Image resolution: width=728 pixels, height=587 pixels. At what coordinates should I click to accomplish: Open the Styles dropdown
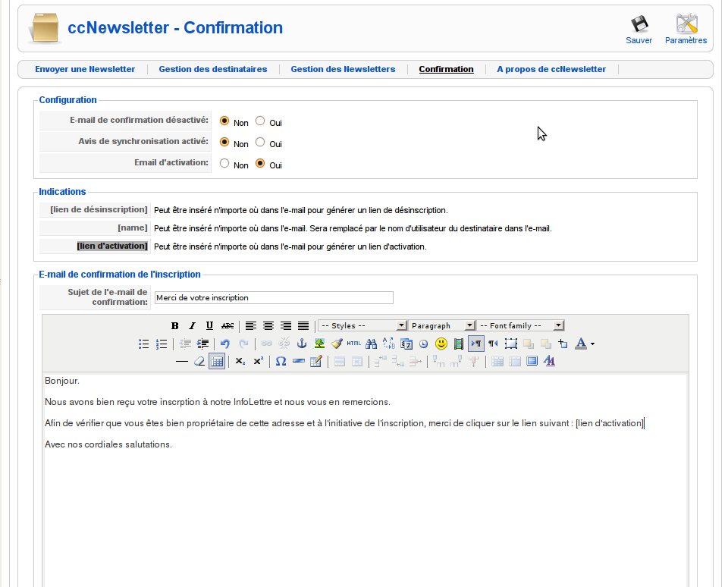pos(362,325)
